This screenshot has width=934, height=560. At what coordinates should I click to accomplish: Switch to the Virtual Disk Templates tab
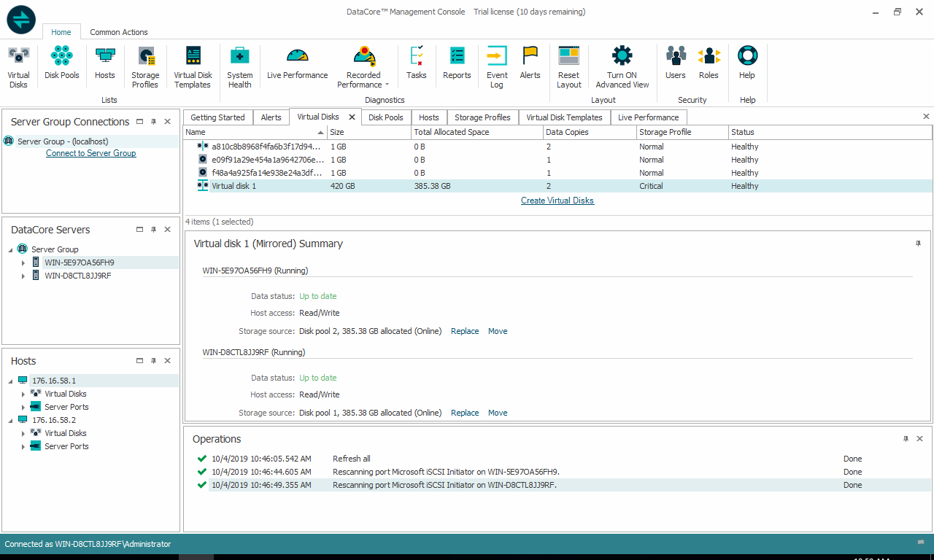coord(564,117)
